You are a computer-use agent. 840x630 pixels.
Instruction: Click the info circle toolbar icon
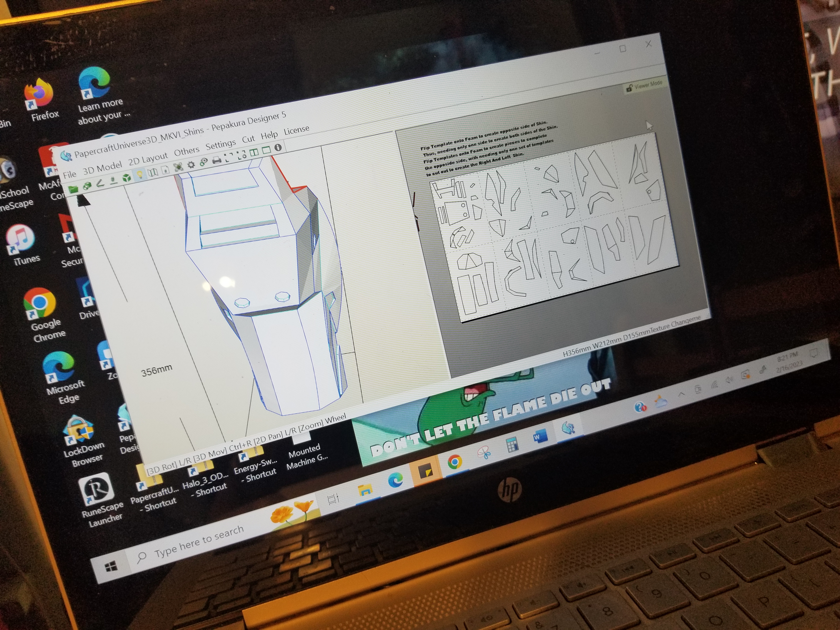(278, 148)
